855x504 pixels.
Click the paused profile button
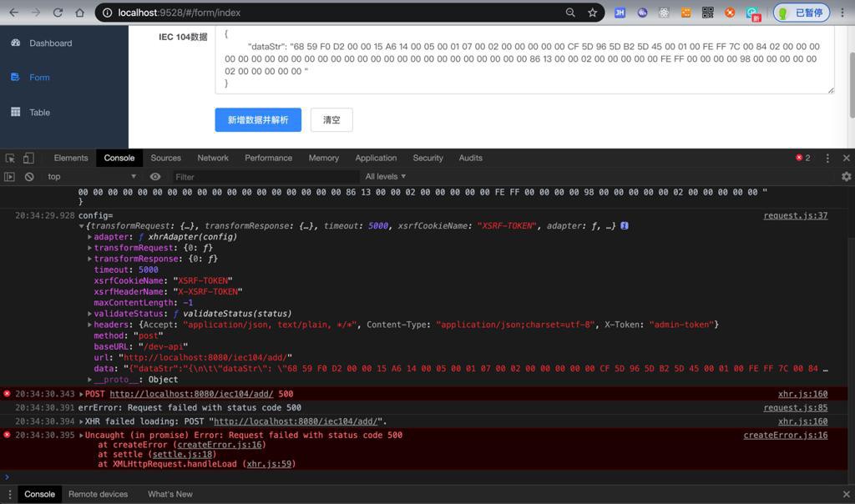[x=802, y=13]
